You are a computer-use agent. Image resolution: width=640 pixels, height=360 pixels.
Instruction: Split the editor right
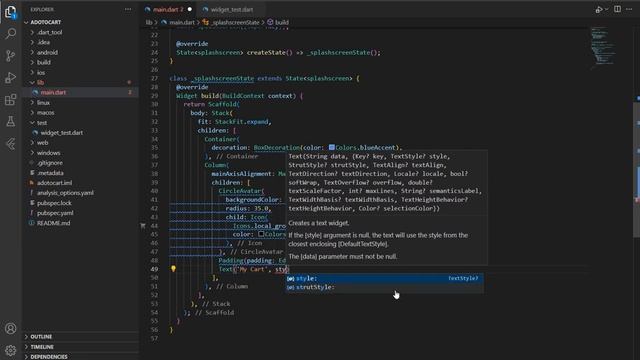click(617, 9)
